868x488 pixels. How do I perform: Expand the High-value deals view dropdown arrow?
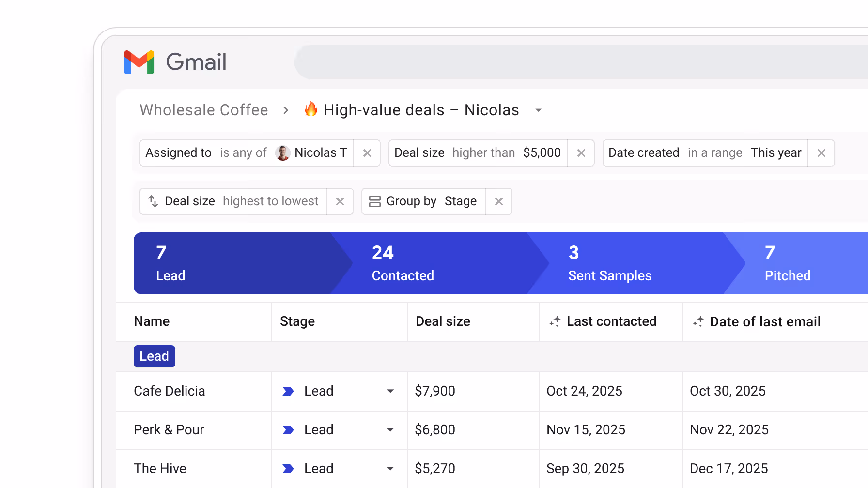pyautogui.click(x=538, y=110)
